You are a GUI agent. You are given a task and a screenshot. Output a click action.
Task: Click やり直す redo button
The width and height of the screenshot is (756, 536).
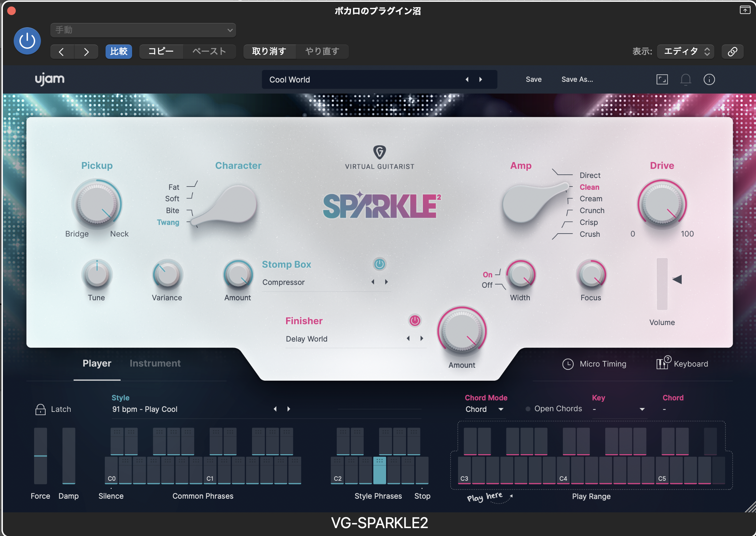coord(322,51)
